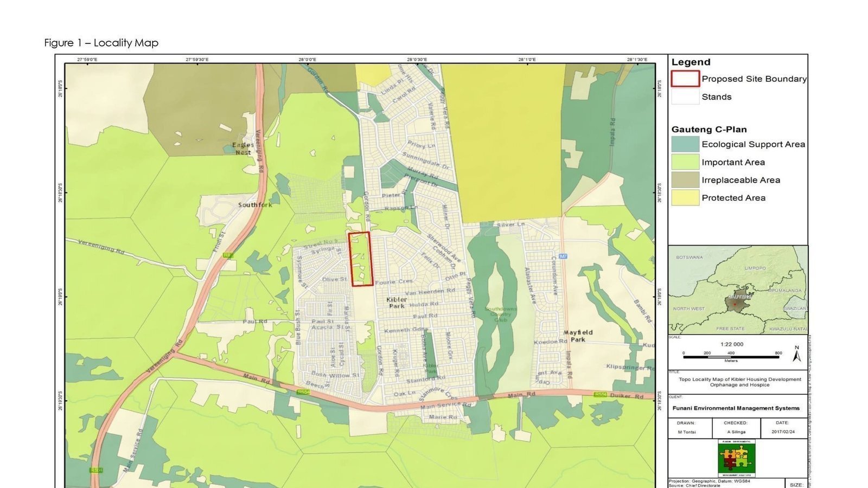
Task: Click the north arrow compass icon
Action: point(797,355)
